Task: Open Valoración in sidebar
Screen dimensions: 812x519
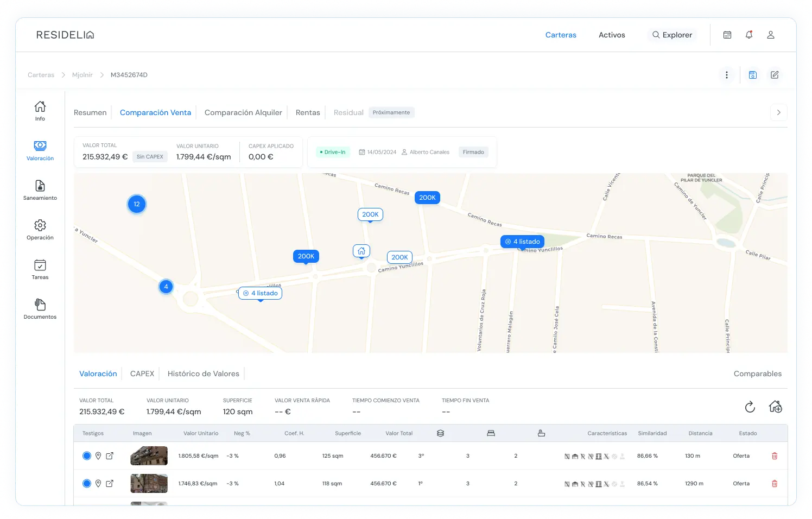Action: point(40,150)
